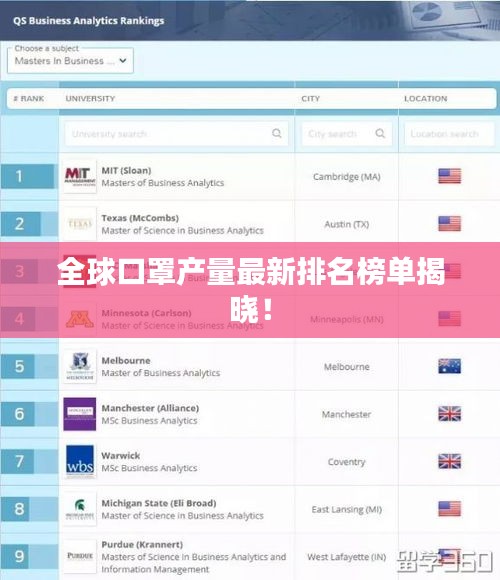Click the Manchester city cell
500x580 pixels.
point(347,414)
